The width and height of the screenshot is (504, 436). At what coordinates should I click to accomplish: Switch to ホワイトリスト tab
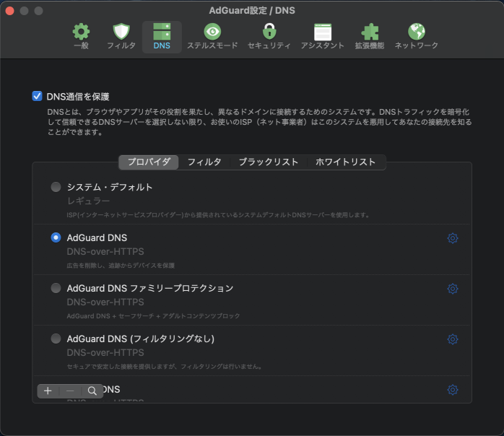(x=346, y=162)
